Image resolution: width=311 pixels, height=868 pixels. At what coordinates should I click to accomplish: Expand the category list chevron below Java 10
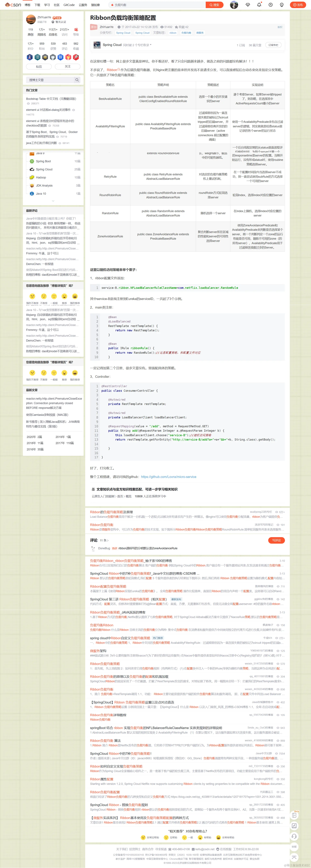(53, 201)
